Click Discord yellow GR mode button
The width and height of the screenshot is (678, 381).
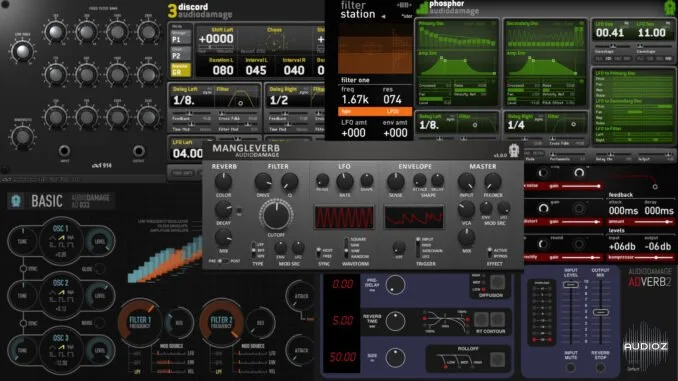click(180, 70)
